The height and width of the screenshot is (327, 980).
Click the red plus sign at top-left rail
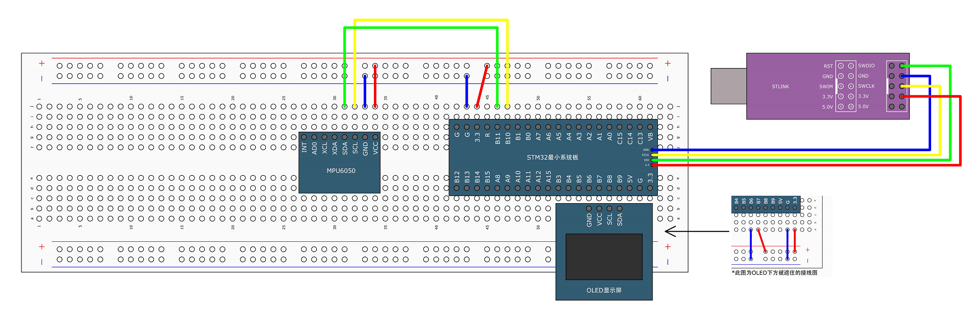pyautogui.click(x=42, y=63)
